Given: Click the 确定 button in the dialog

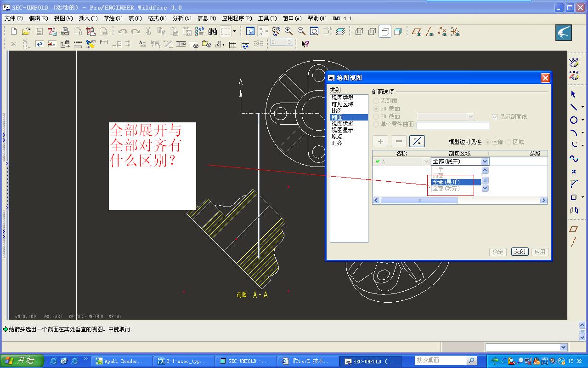Looking at the screenshot, I should [498, 252].
